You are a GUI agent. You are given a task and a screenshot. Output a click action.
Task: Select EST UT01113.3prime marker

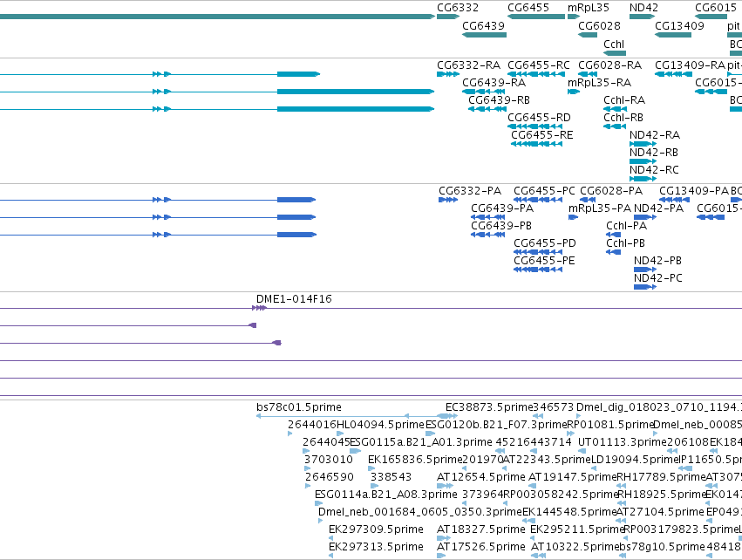[582, 451]
